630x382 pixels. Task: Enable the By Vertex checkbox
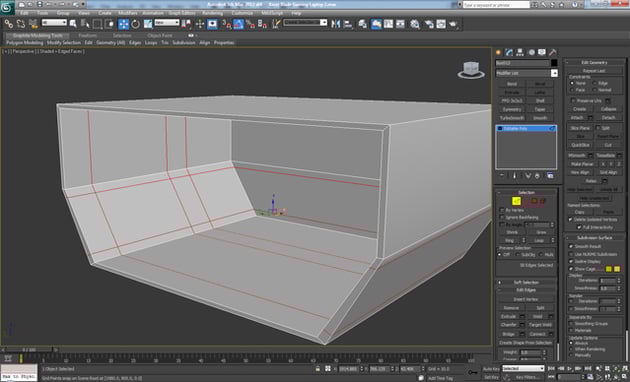coord(502,210)
